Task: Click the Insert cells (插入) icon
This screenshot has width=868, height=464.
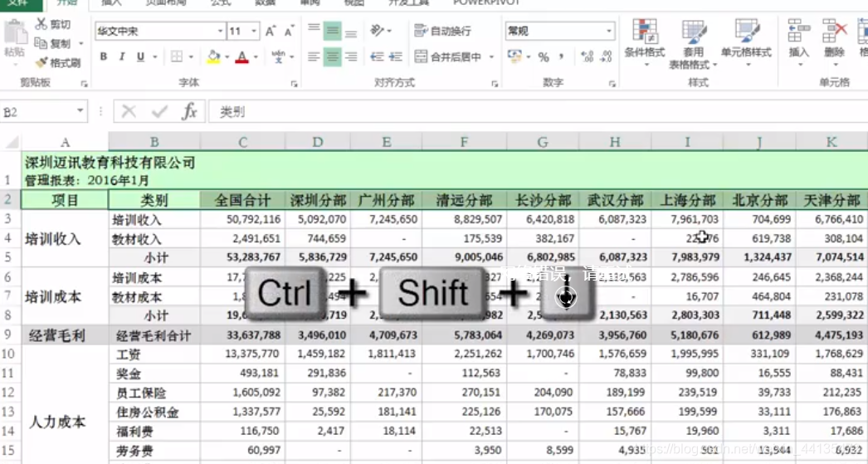Action: (x=799, y=31)
